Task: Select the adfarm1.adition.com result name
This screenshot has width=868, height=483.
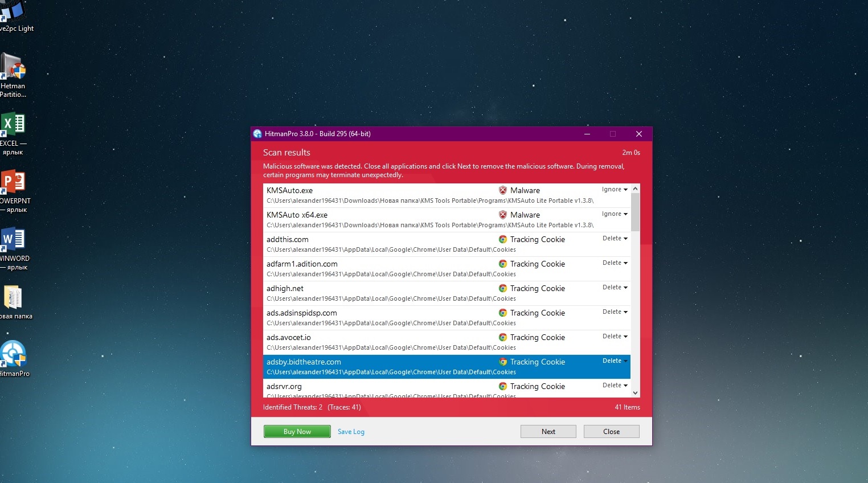Action: (x=302, y=264)
